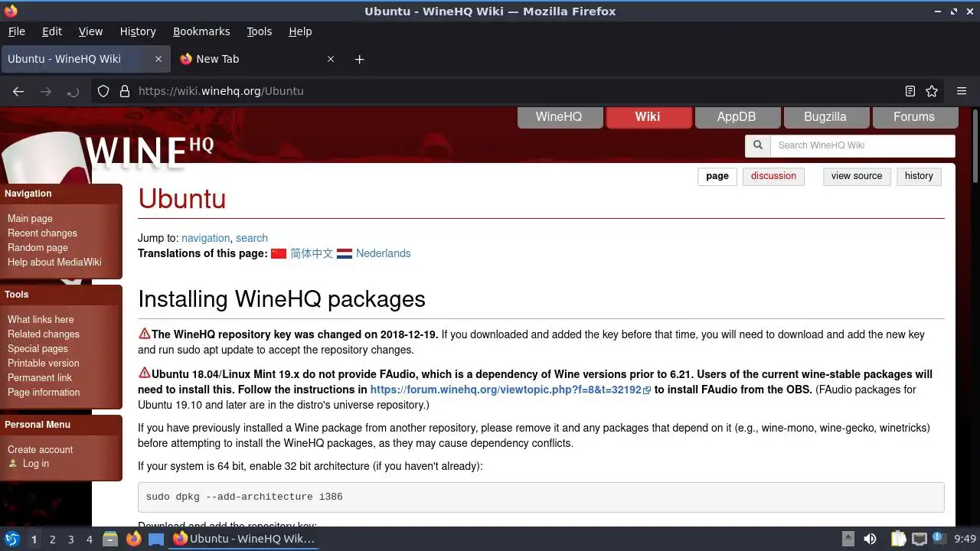
Task: Open the WineHQ top navigation tab
Action: (559, 117)
